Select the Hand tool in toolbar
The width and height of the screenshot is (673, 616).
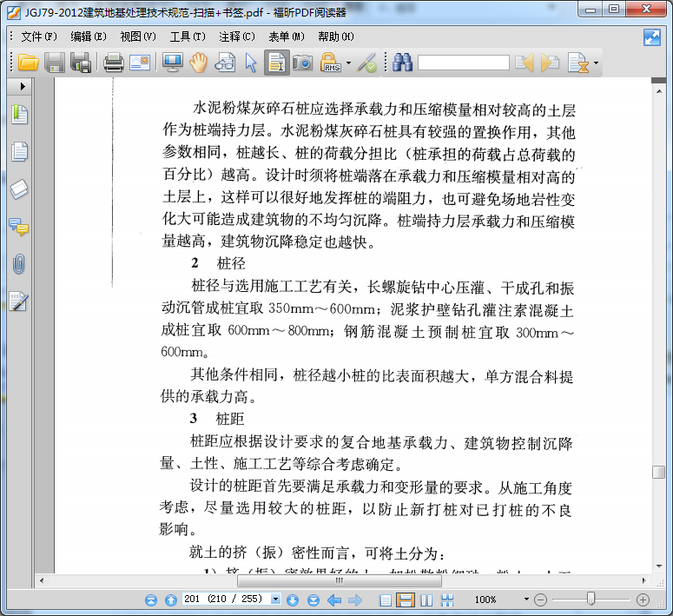[x=199, y=63]
